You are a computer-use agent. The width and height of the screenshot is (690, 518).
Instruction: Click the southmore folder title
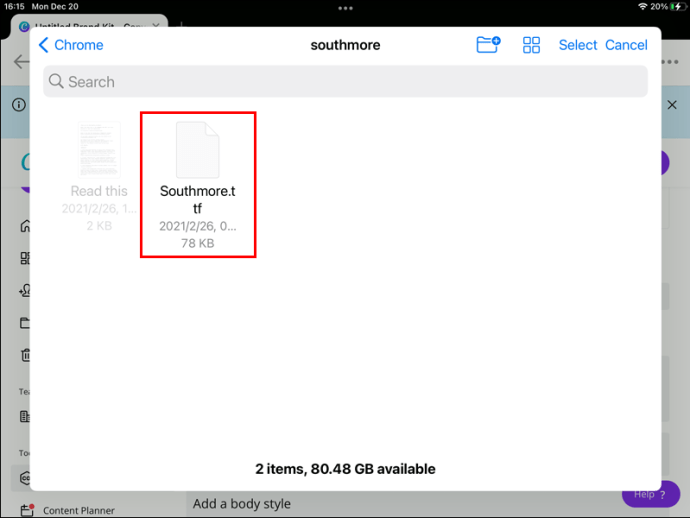(x=345, y=45)
